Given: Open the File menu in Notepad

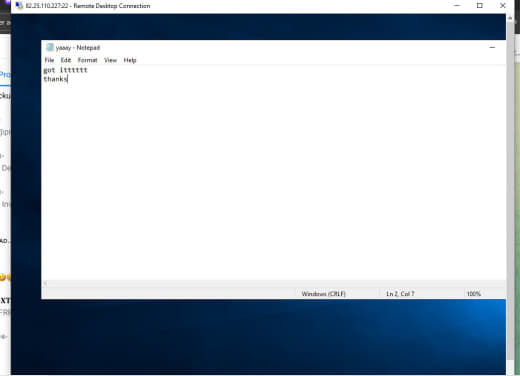Looking at the screenshot, I should pyautogui.click(x=49, y=60).
